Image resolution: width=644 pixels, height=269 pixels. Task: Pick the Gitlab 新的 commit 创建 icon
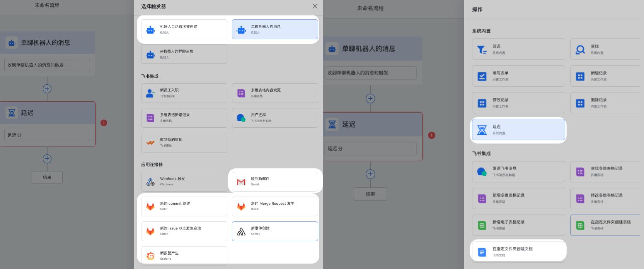pyautogui.click(x=150, y=206)
